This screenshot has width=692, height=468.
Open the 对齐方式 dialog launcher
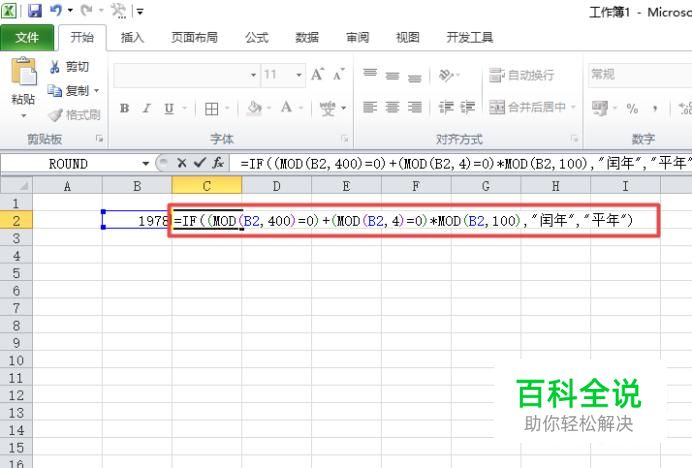pyautogui.click(x=574, y=139)
